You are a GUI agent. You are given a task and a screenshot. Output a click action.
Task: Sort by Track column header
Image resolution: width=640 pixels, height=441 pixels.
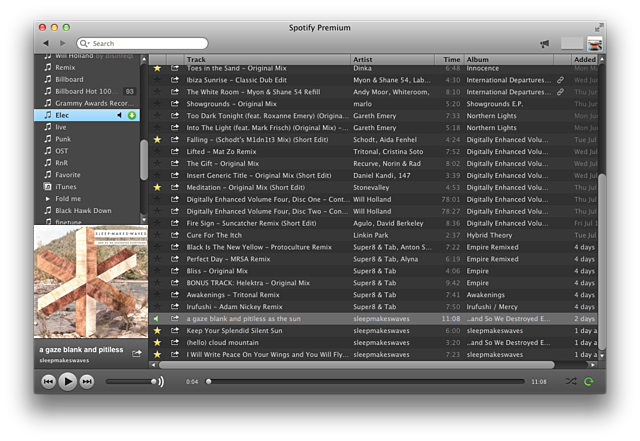(x=267, y=59)
